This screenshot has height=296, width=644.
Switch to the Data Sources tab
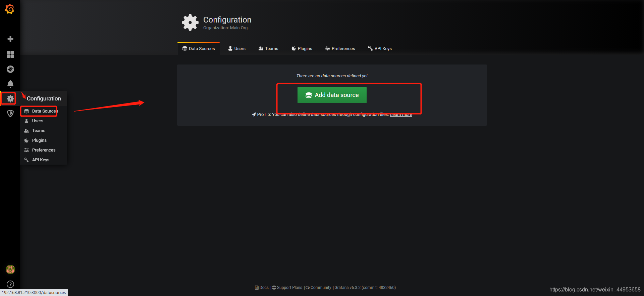click(199, 49)
